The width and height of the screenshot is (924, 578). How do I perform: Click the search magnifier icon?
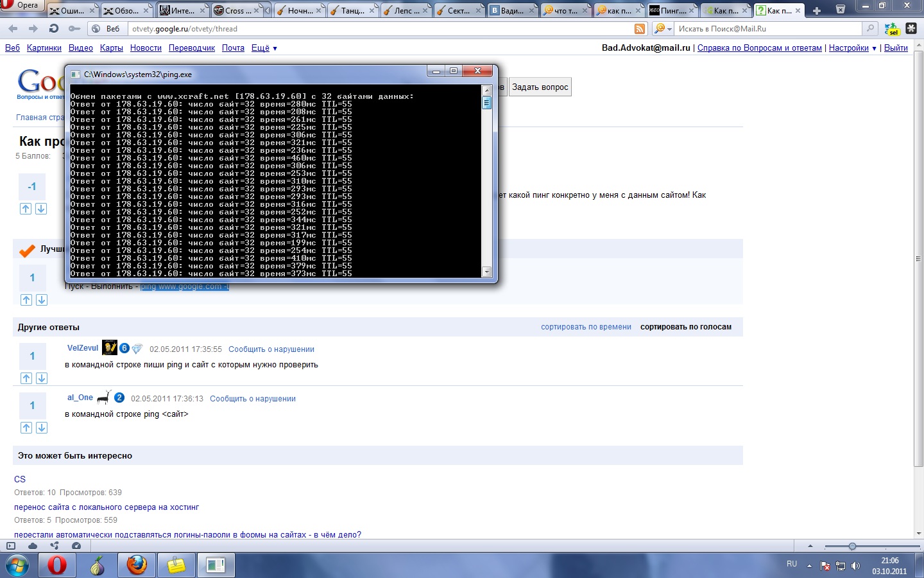tap(870, 29)
